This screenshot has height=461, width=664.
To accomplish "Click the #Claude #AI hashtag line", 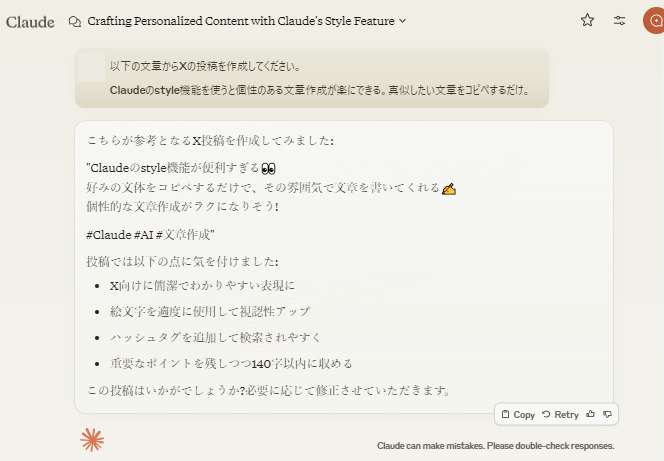I will point(151,235).
